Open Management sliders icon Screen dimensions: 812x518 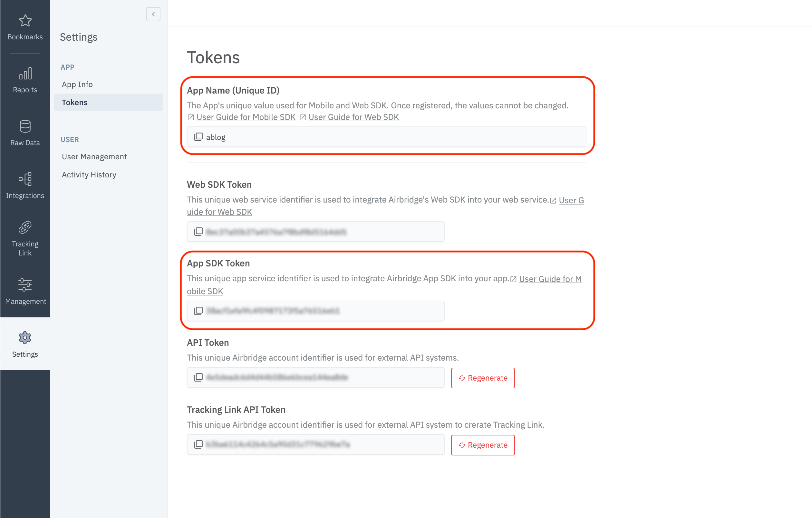pos(25,285)
